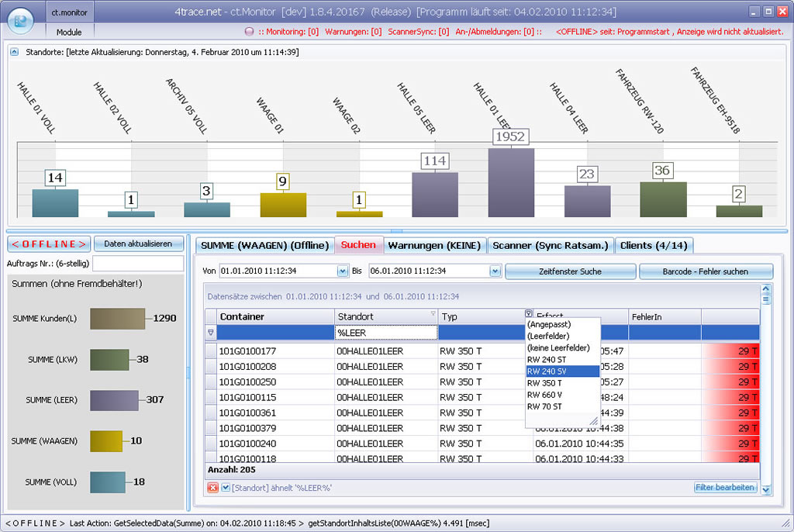Click the grid options icon above scrollbar
Viewport: 794px width, 532px height.
[766, 299]
